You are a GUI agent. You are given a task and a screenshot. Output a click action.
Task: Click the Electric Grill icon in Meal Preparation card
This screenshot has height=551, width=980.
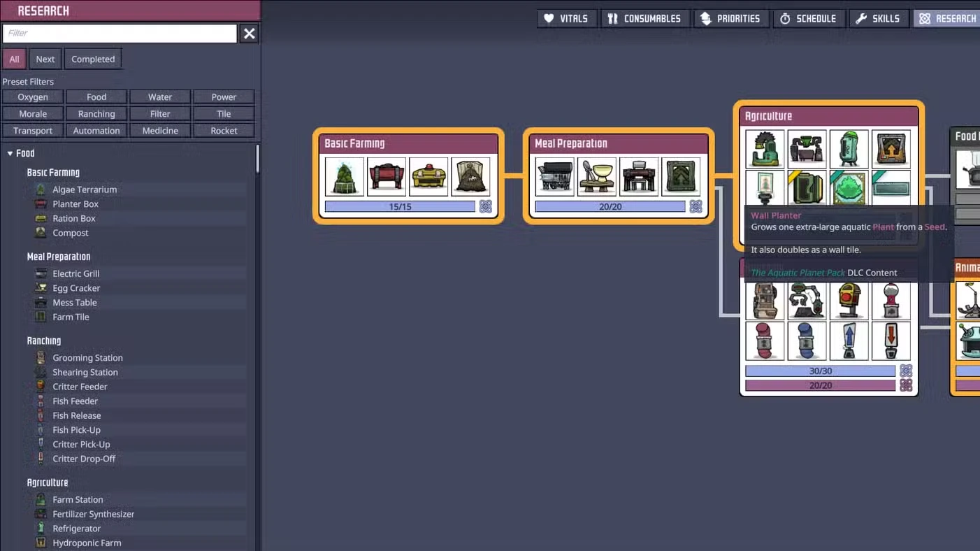(x=554, y=176)
